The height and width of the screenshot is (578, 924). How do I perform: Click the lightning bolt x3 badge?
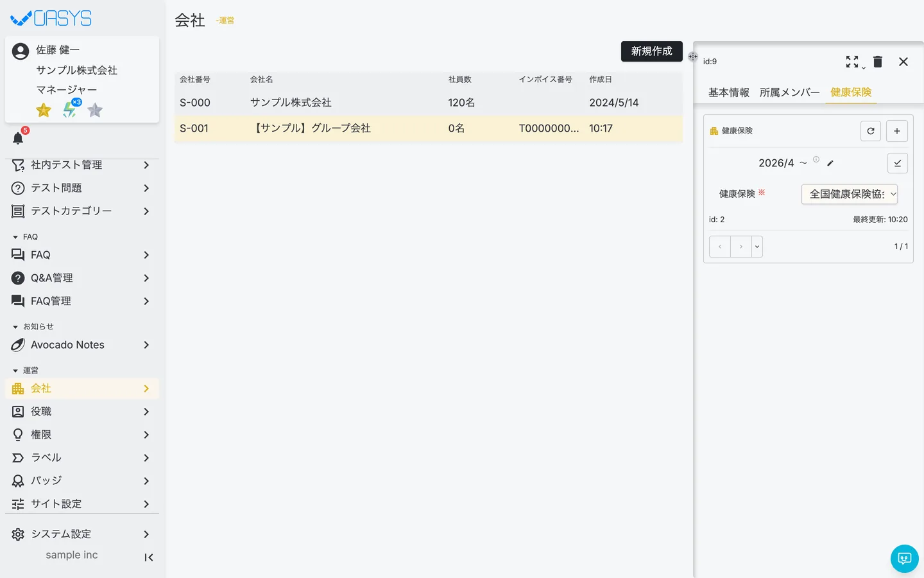point(71,109)
